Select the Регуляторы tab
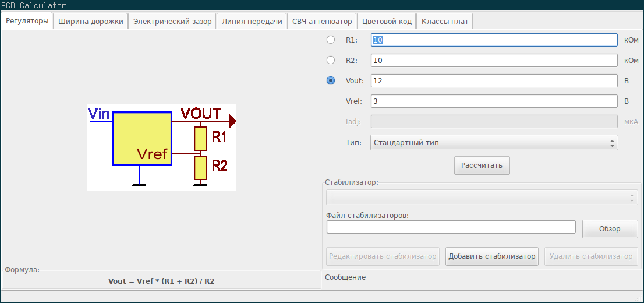This screenshot has height=303, width=644. tap(27, 22)
